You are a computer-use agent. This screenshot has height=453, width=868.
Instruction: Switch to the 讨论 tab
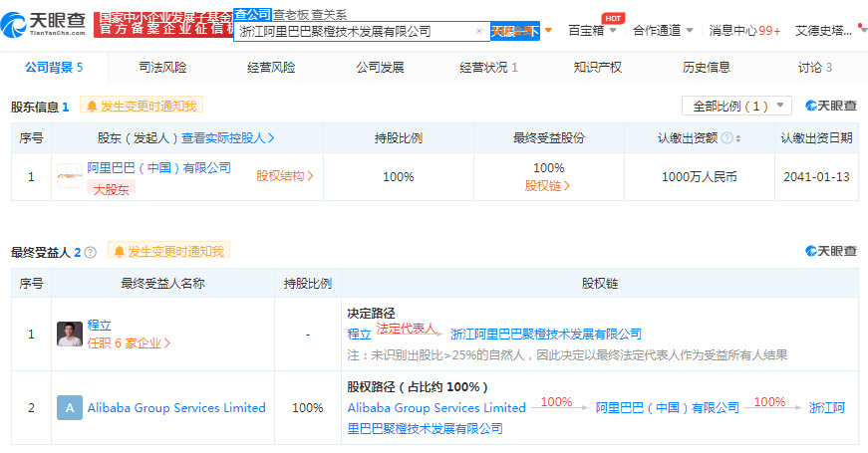pos(815,68)
